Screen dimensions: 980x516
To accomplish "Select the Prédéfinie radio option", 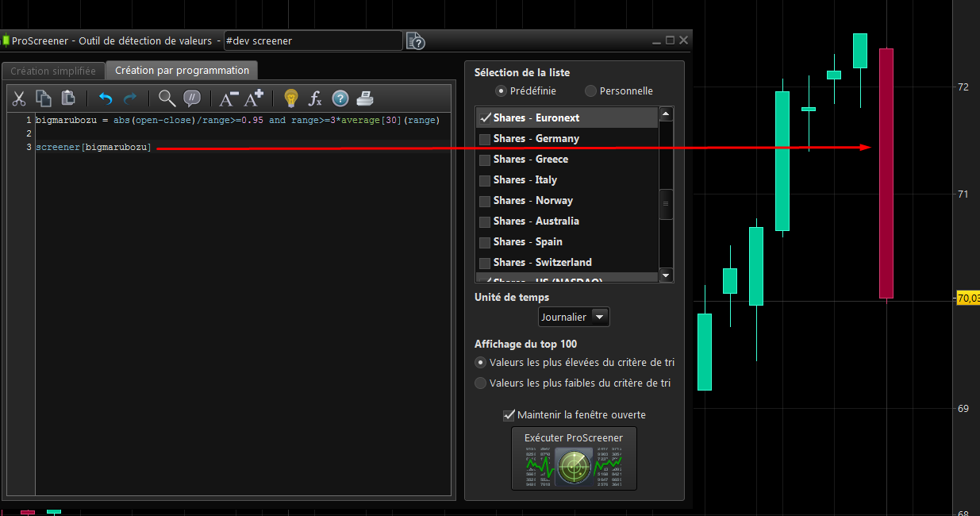I will [501, 91].
